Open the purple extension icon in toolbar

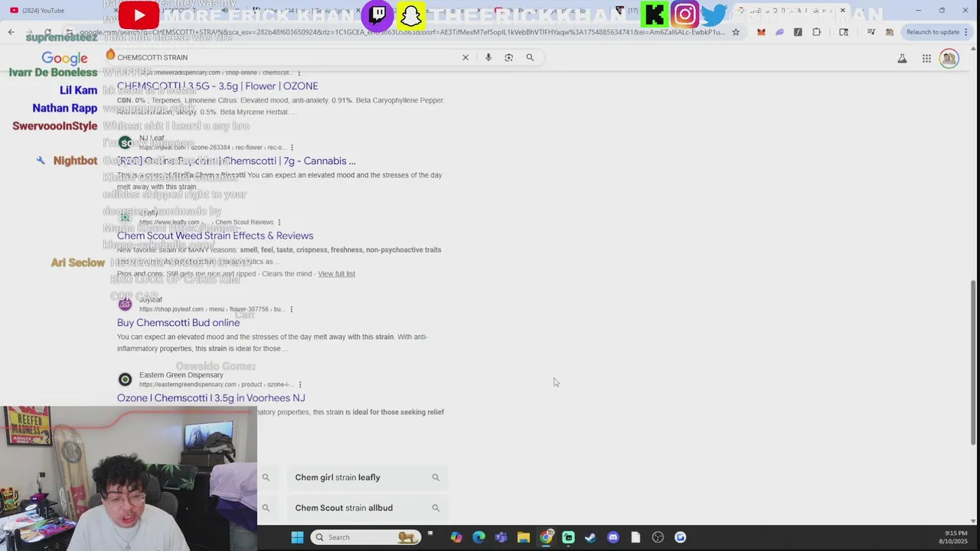pyautogui.click(x=779, y=32)
